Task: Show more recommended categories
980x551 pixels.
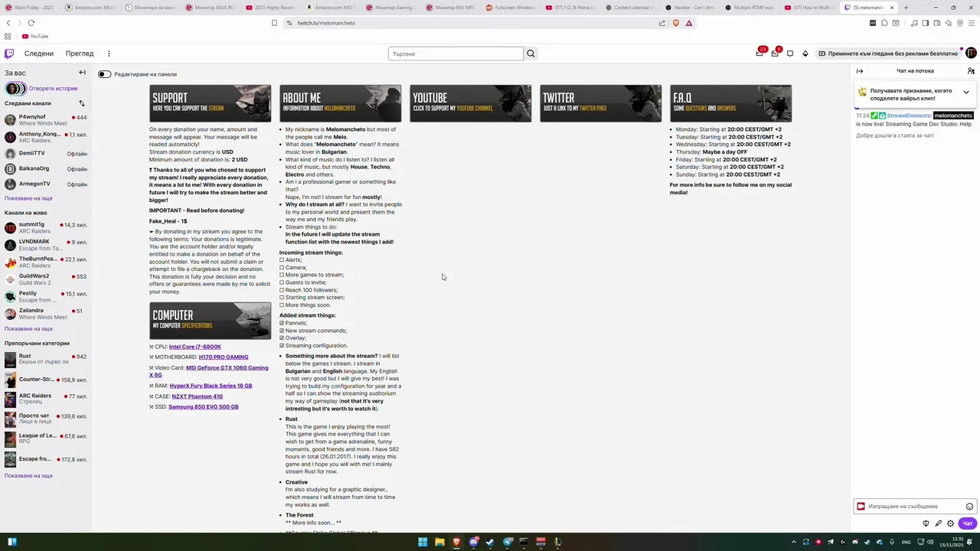Action: tap(28, 476)
